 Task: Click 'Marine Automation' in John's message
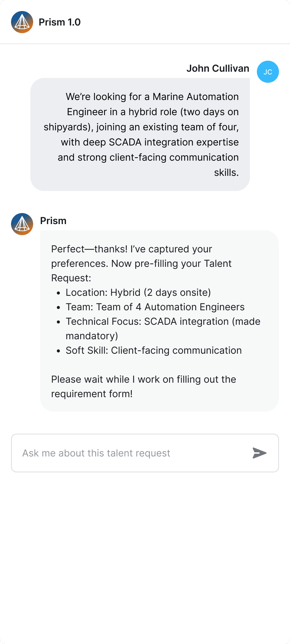pyautogui.click(x=195, y=97)
